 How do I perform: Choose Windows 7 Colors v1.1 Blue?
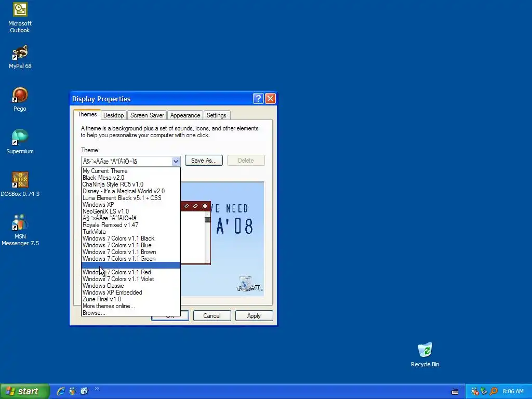(x=130, y=245)
